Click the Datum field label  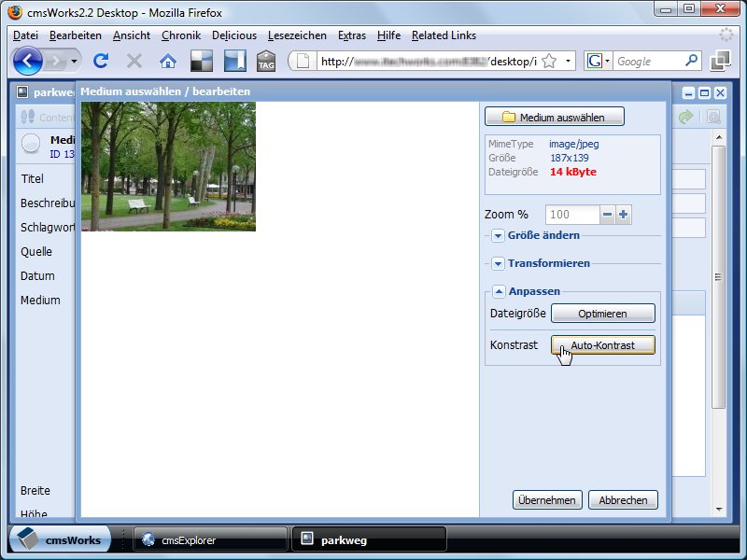tap(37, 275)
